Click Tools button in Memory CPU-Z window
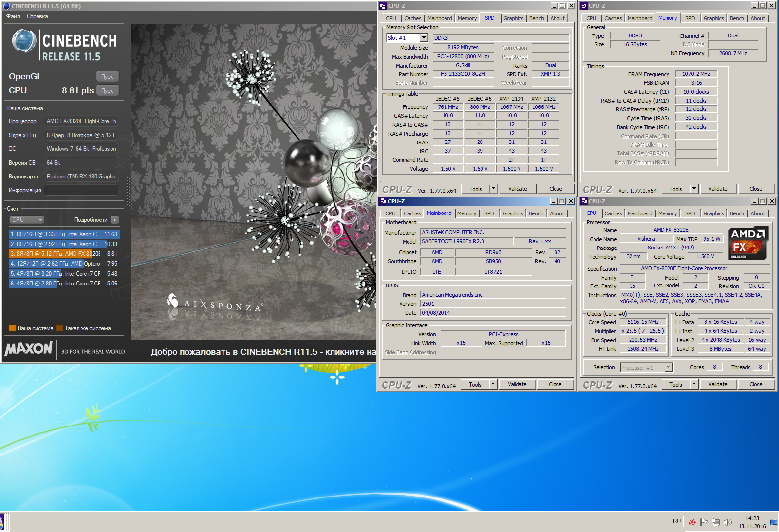This screenshot has height=532, width=779. tap(676, 189)
